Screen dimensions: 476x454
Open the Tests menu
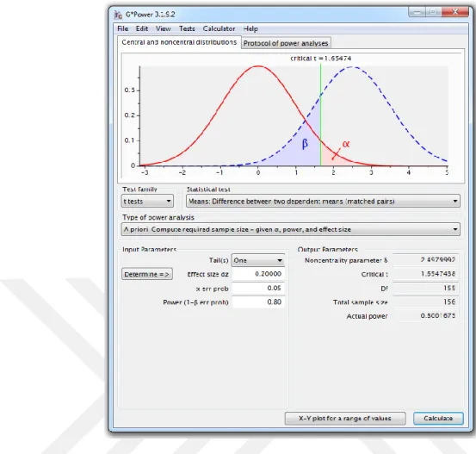click(187, 28)
